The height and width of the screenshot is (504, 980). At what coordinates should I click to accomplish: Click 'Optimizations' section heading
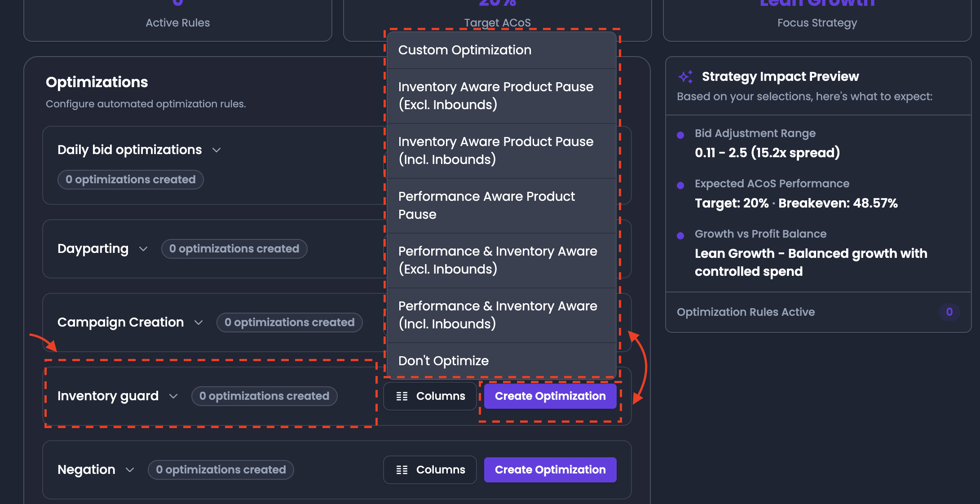[x=97, y=82]
